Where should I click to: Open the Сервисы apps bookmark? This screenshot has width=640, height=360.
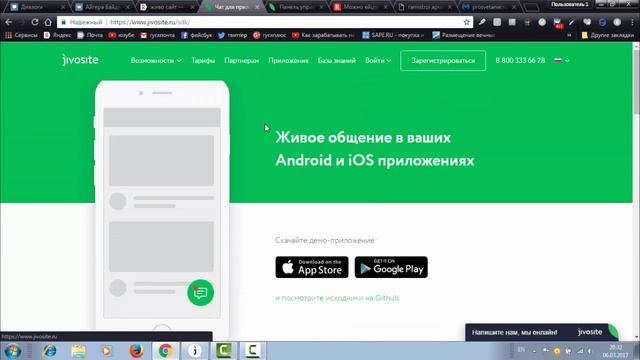[x=21, y=36]
